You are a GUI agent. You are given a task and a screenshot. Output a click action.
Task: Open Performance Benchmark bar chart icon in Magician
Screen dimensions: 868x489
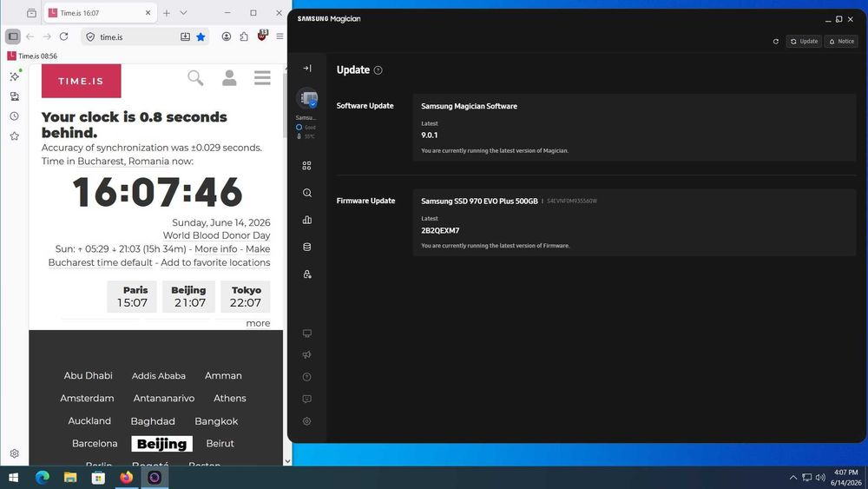point(306,220)
